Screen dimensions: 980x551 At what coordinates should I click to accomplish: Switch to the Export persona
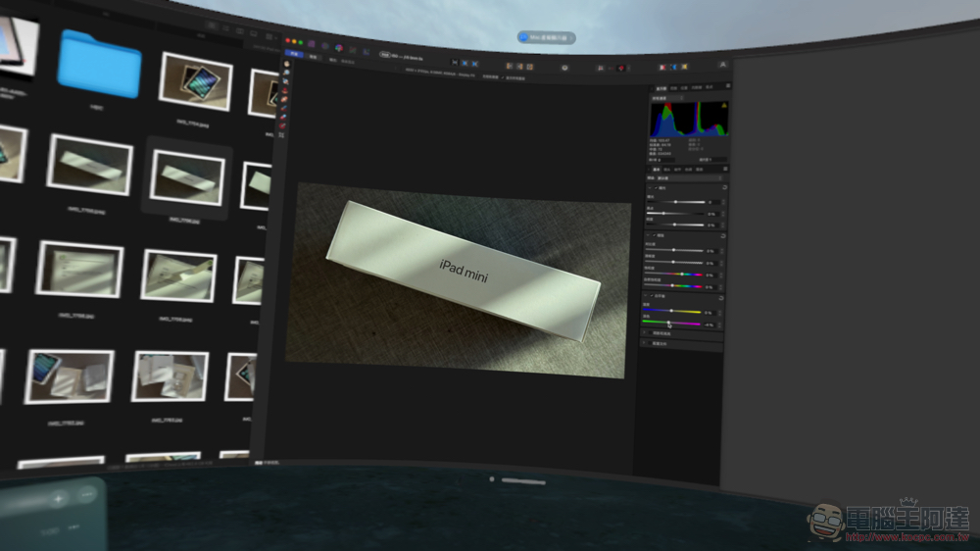coord(367,52)
